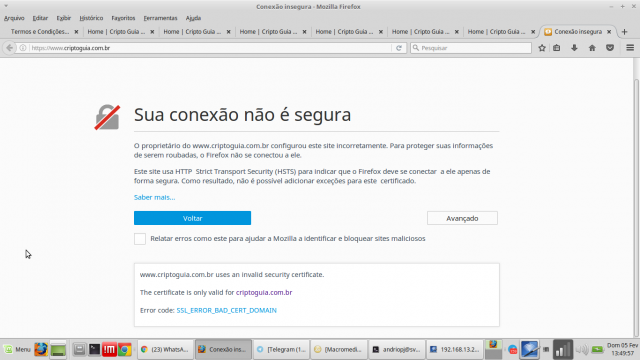Launch Google Chrome from the panel
This screenshot has width=640, height=360.
pos(125,349)
